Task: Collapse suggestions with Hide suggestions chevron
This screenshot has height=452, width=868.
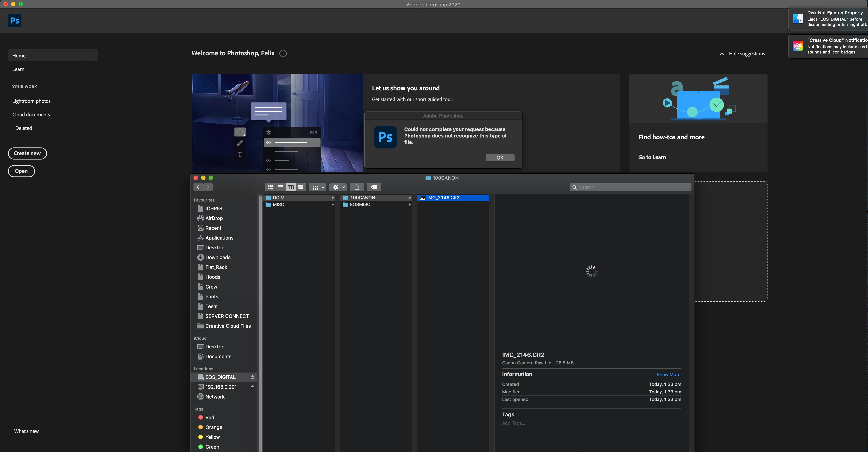Action: point(722,54)
